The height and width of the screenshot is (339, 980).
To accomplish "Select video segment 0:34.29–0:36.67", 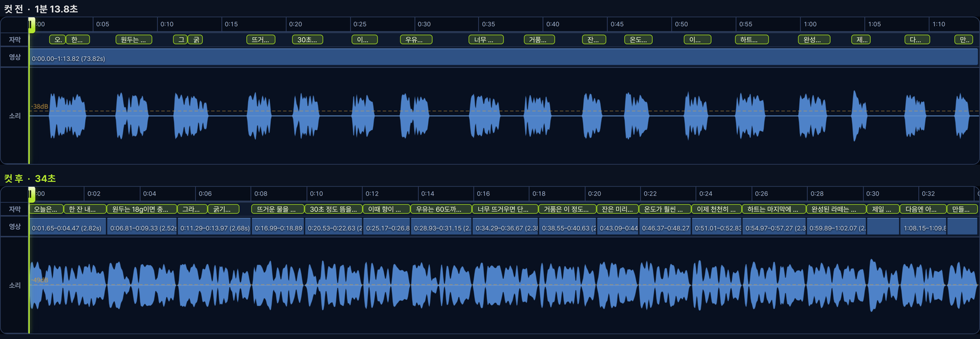I will 505,227.
